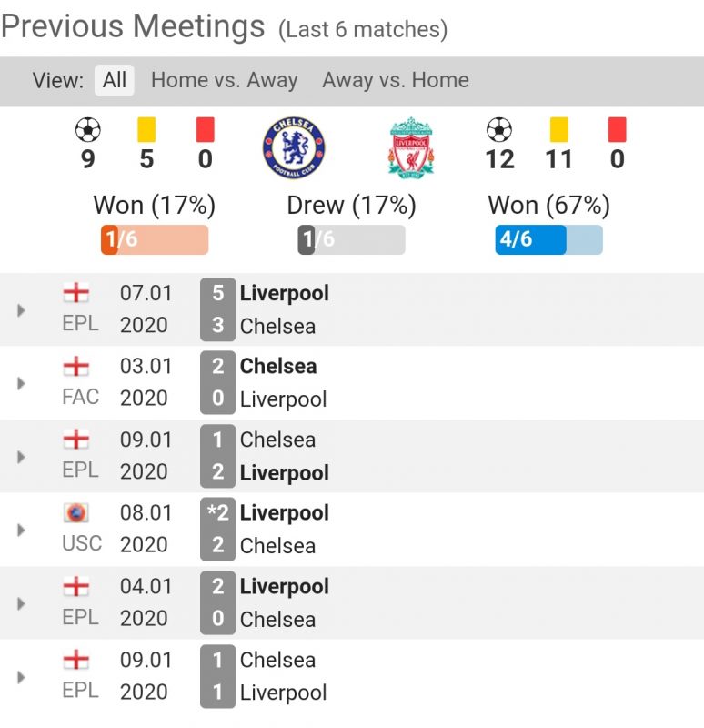
Task: Click Chelsea's goals soccer ball icon
Action: click(88, 130)
